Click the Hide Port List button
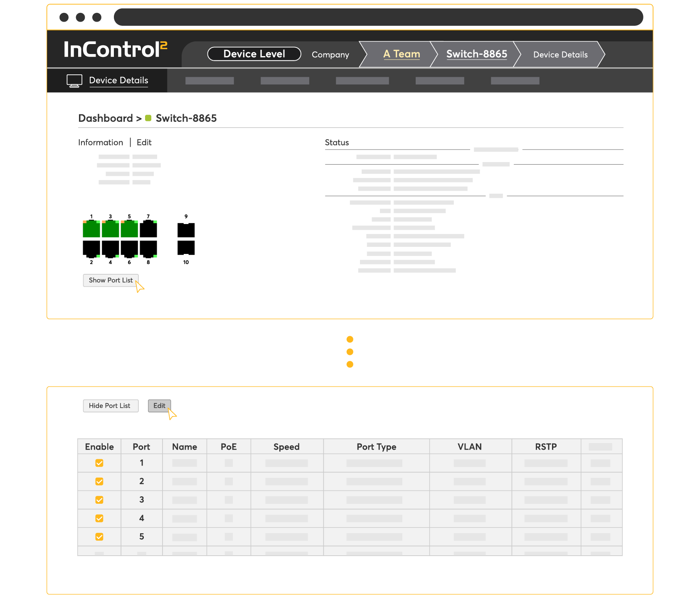The width and height of the screenshot is (700, 601). point(111,406)
